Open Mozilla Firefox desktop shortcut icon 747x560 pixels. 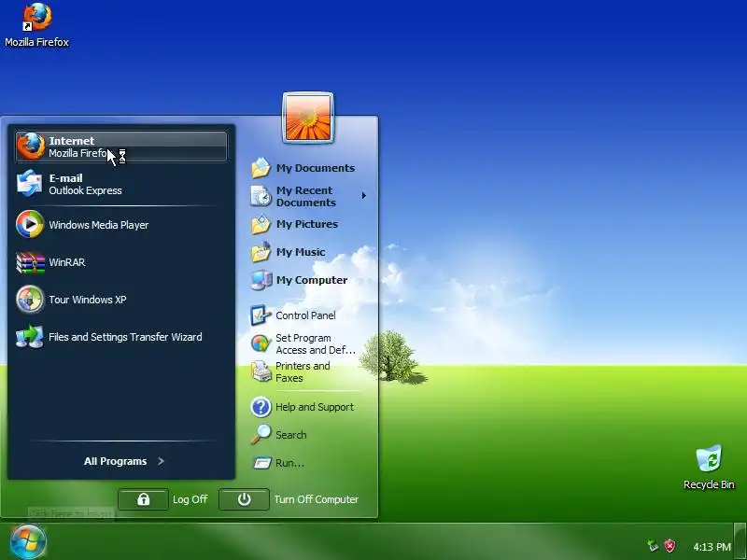tap(36, 17)
